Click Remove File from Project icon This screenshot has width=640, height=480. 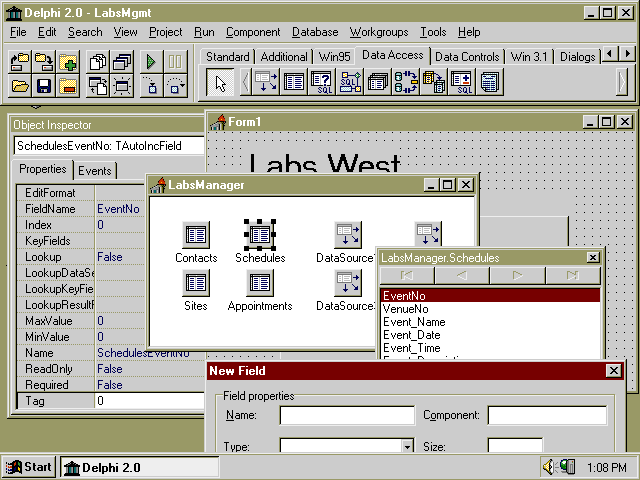pos(68,86)
